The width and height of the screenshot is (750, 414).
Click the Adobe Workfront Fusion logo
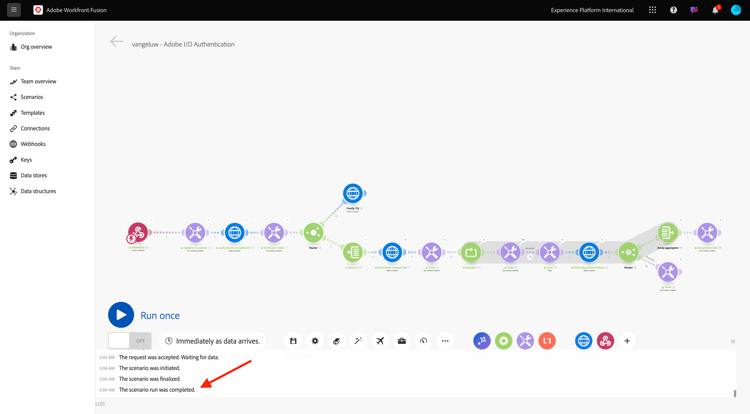click(x=38, y=10)
